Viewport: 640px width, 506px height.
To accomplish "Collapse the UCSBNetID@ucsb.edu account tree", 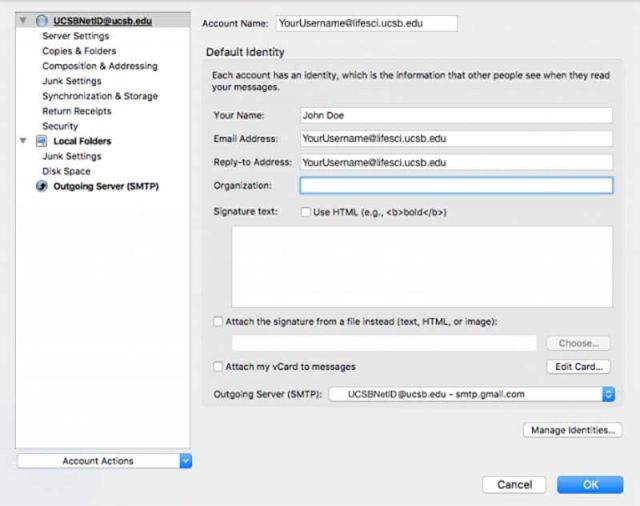I will 23,21.
